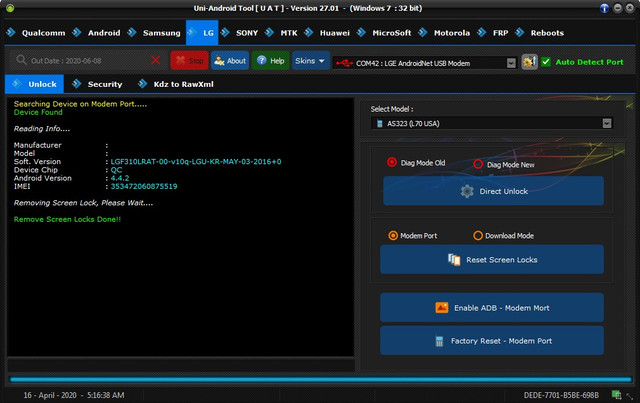640x403 pixels.
Task: Select Diag Mode Old radio option
Action: [x=392, y=163]
